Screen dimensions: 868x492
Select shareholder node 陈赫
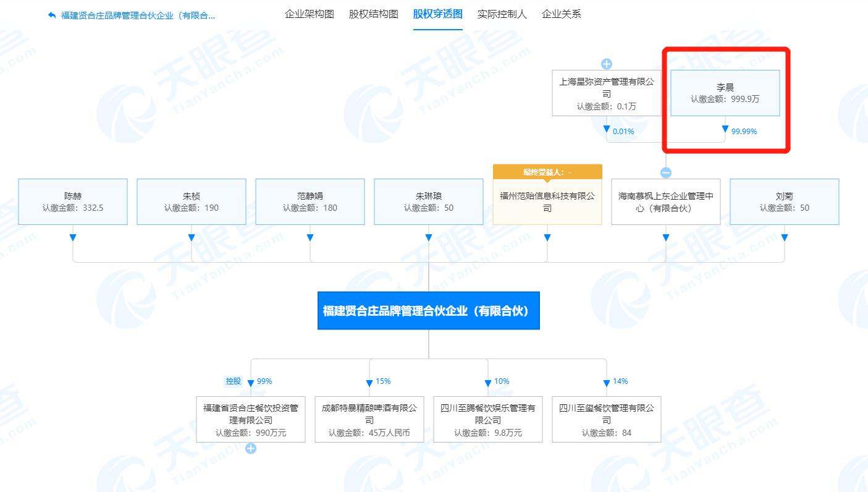tap(73, 201)
